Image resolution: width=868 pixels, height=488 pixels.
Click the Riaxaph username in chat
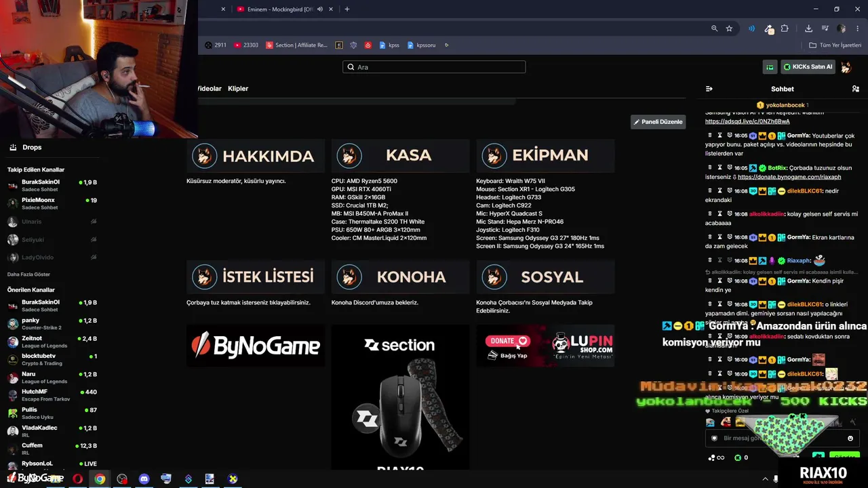(x=799, y=261)
